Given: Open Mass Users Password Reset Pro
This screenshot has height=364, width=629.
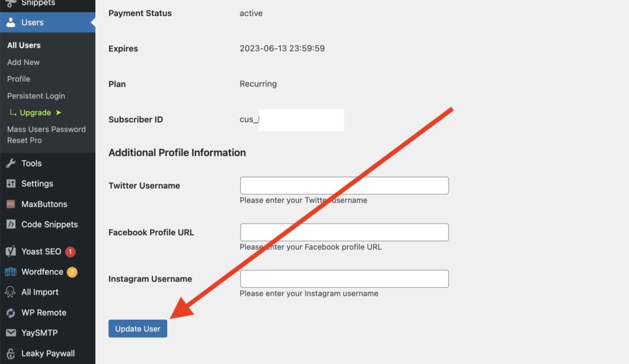Looking at the screenshot, I should [46, 134].
